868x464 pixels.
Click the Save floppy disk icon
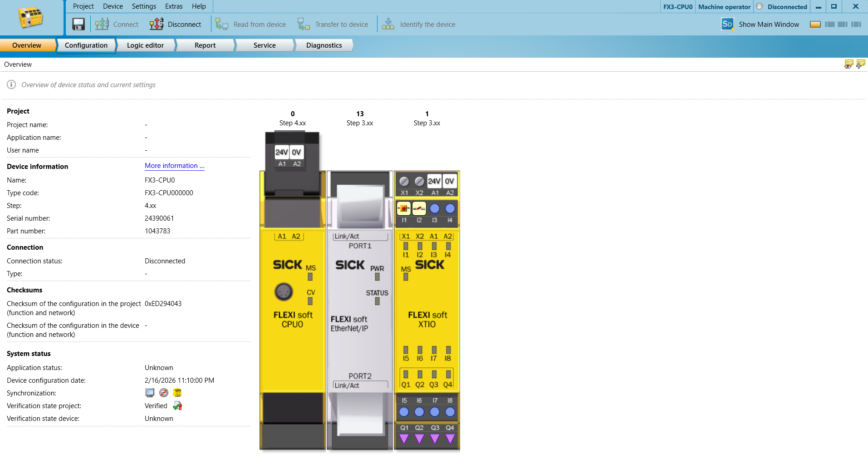78,24
